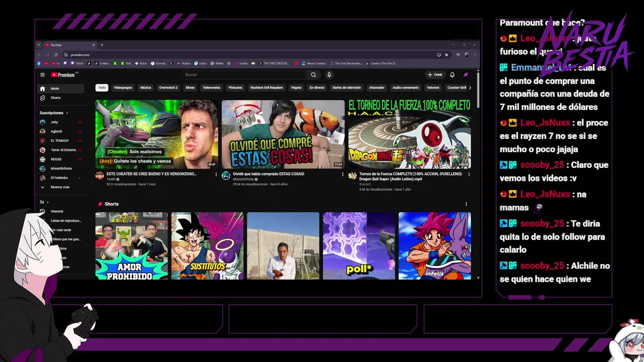Open El Fedelobo subscription channel
Screen dimensions: 644x362
point(61,177)
